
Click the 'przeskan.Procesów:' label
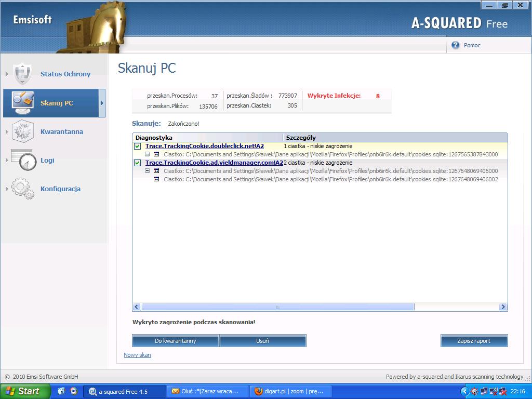coord(172,96)
